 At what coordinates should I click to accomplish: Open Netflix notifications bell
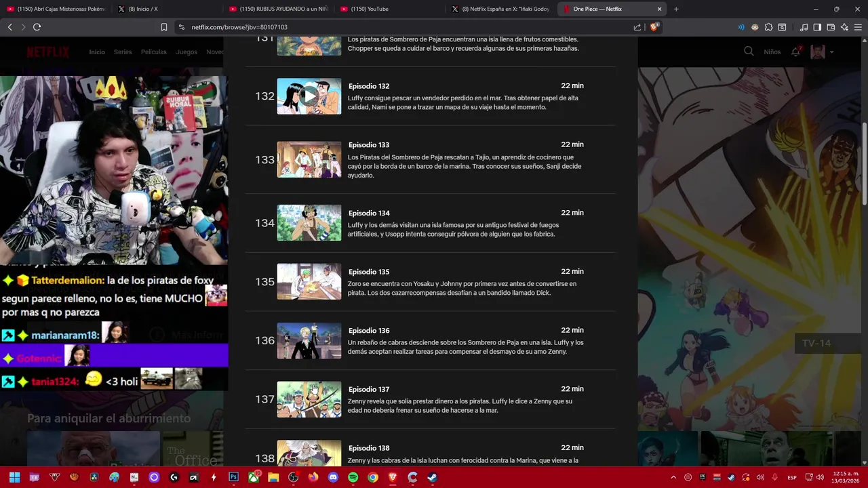[x=796, y=52]
